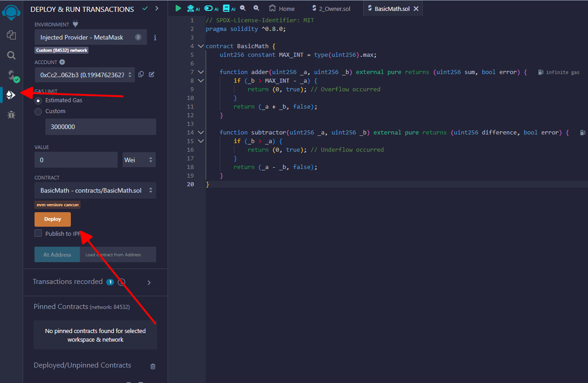This screenshot has height=383, width=588.
Task: Click the Transactions recorded badge showing 1
Action: tap(110, 282)
